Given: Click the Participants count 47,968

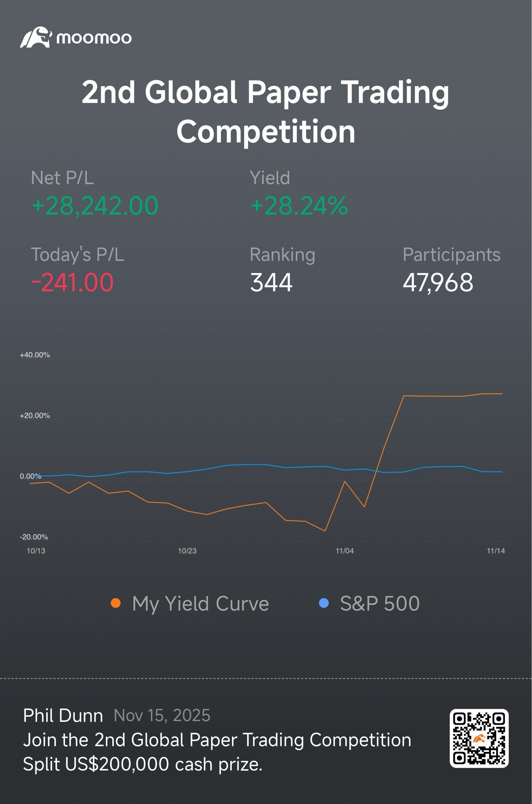Looking at the screenshot, I should pyautogui.click(x=438, y=283).
